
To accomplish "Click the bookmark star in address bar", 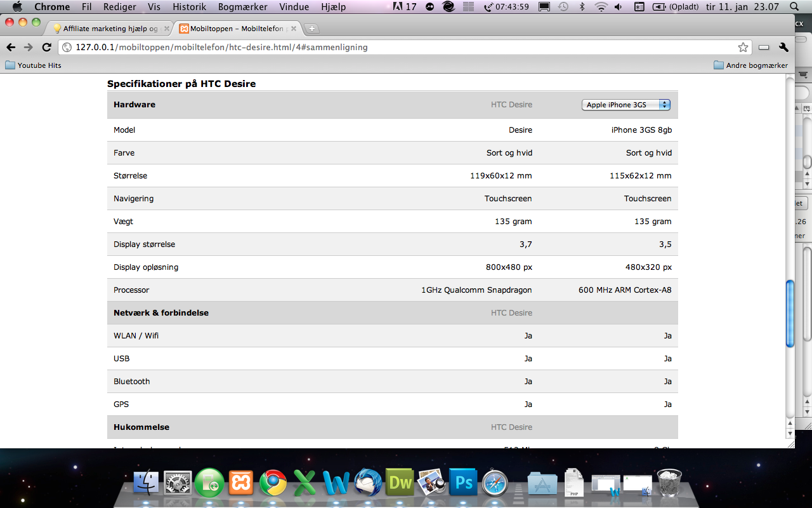I will click(743, 48).
